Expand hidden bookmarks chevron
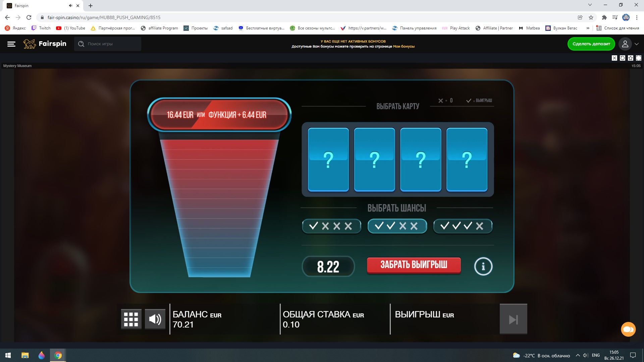 tap(588, 28)
